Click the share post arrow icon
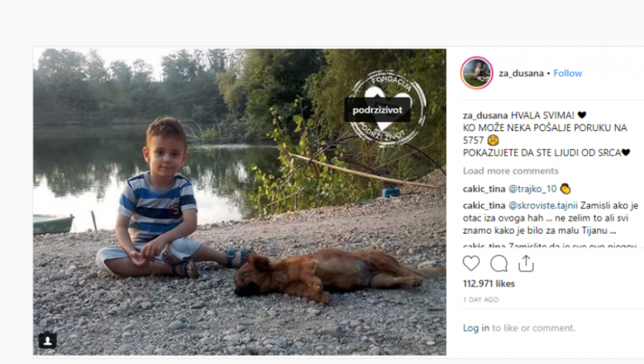Viewport: 644px width, 364px height. (526, 263)
